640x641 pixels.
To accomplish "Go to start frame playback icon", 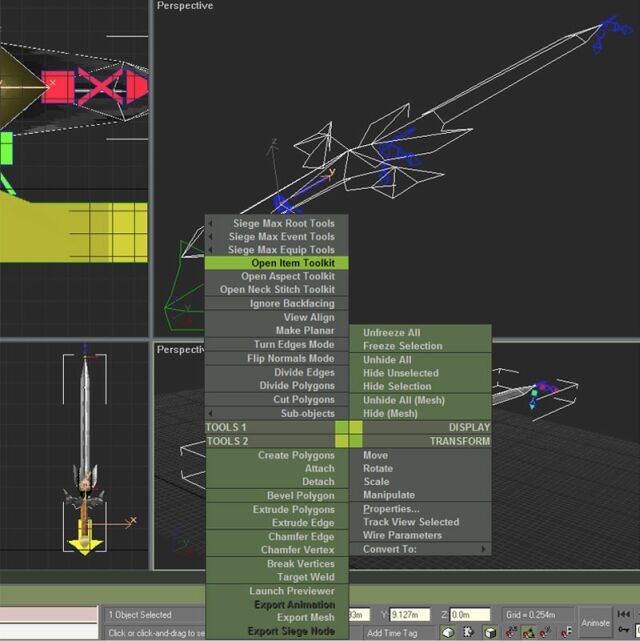I will pos(623,614).
